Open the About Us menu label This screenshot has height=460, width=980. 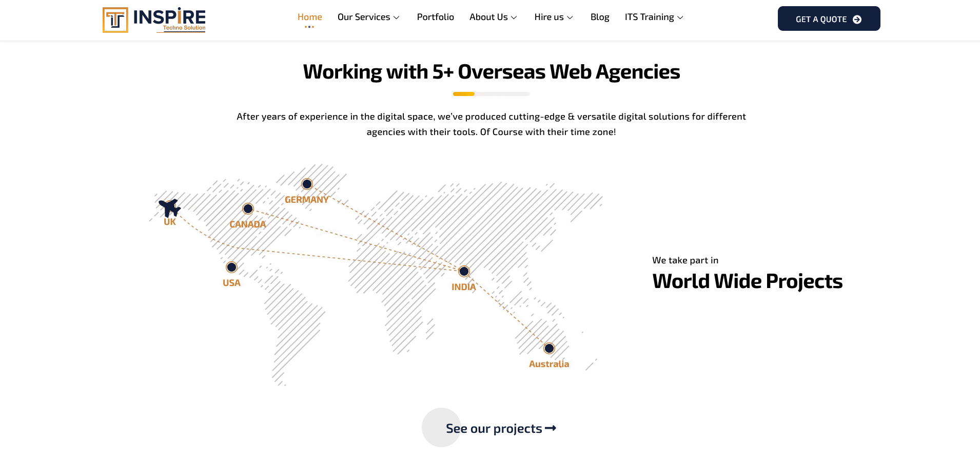coord(488,17)
